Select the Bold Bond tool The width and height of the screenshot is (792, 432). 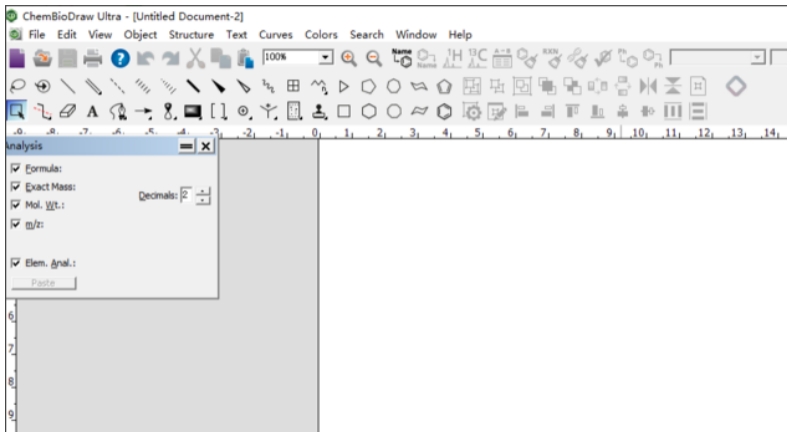(x=193, y=86)
